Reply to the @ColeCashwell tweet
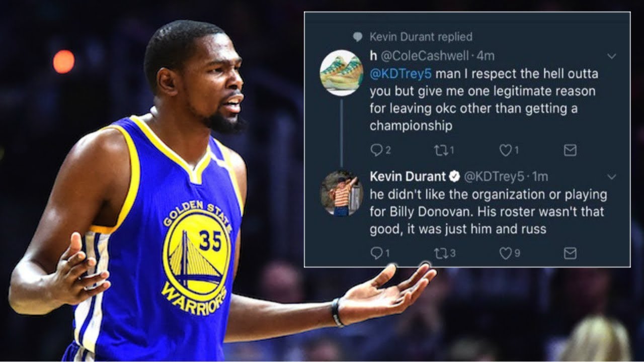 376,150
